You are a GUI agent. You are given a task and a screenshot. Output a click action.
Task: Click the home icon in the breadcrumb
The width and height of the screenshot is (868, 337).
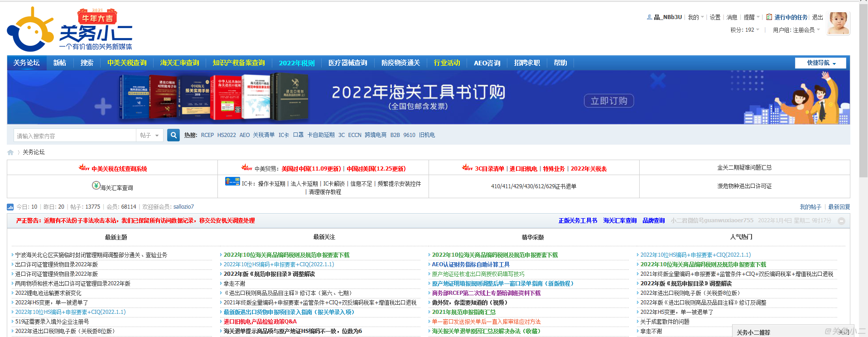pos(10,152)
